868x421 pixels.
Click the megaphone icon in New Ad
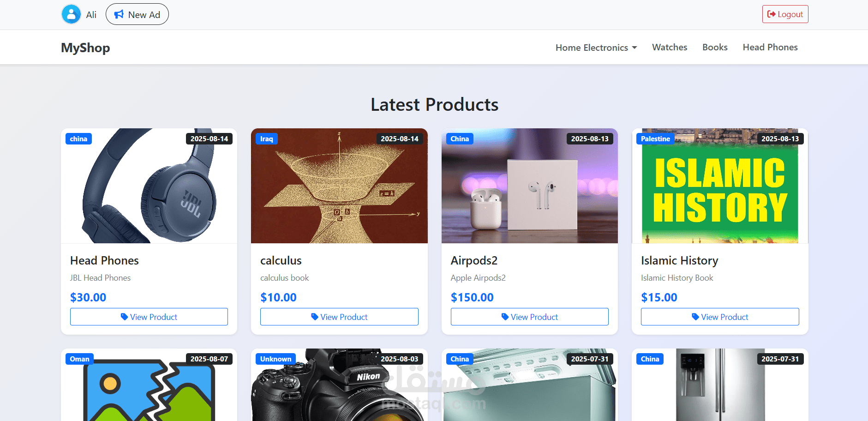pos(119,14)
